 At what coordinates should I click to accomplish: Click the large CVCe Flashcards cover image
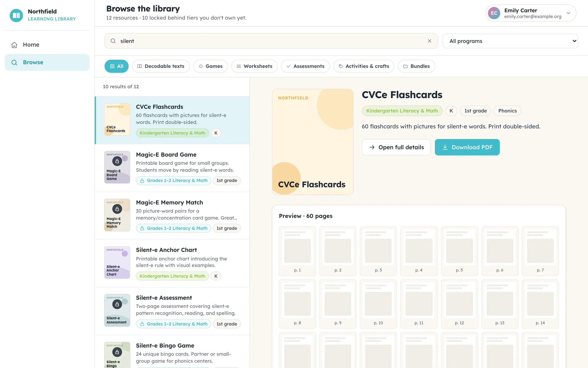coord(313,142)
